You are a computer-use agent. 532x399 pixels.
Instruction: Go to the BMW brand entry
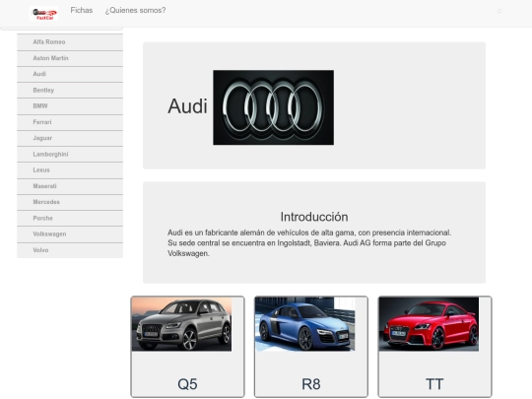pos(70,106)
